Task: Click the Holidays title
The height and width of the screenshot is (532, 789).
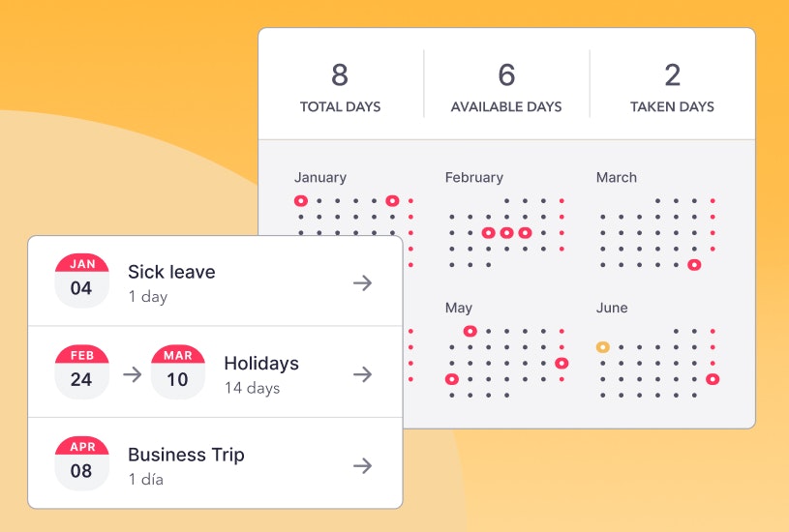Action: [x=261, y=364]
